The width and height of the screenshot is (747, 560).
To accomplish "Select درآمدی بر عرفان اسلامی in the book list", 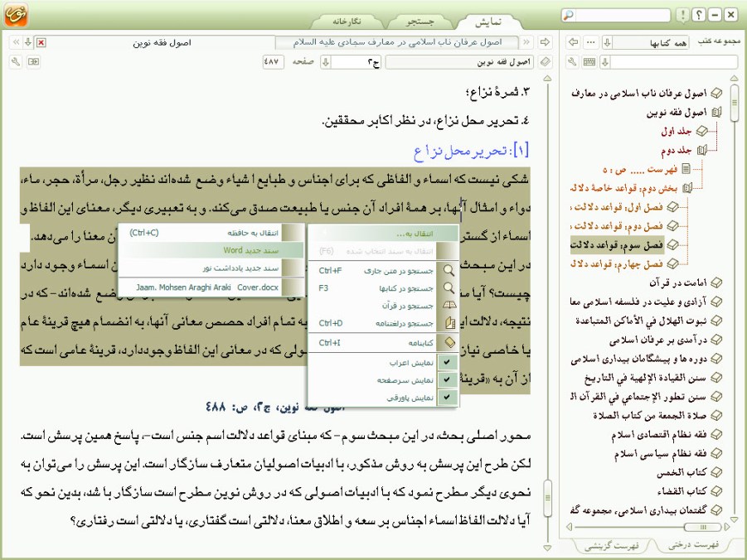I will point(658,340).
